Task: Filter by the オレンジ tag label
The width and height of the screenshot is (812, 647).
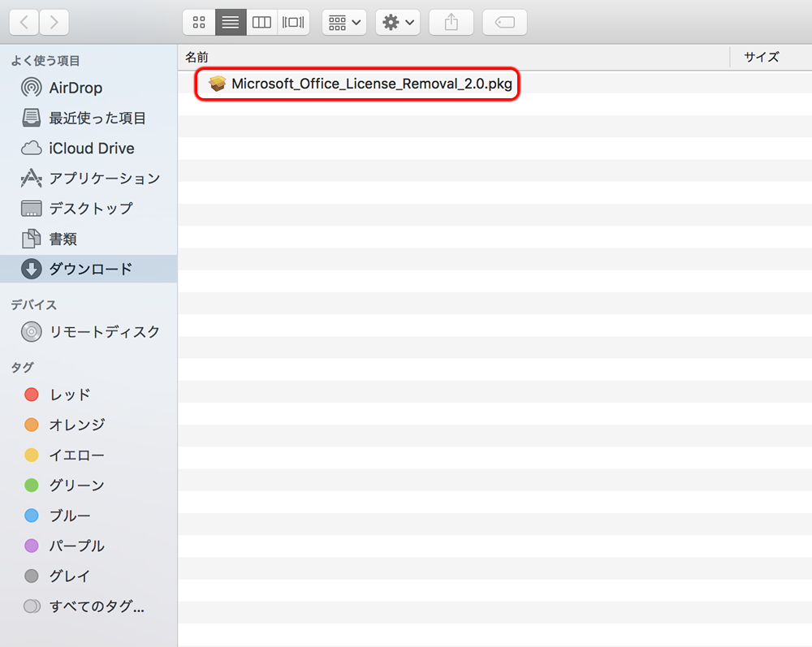Action: point(77,425)
